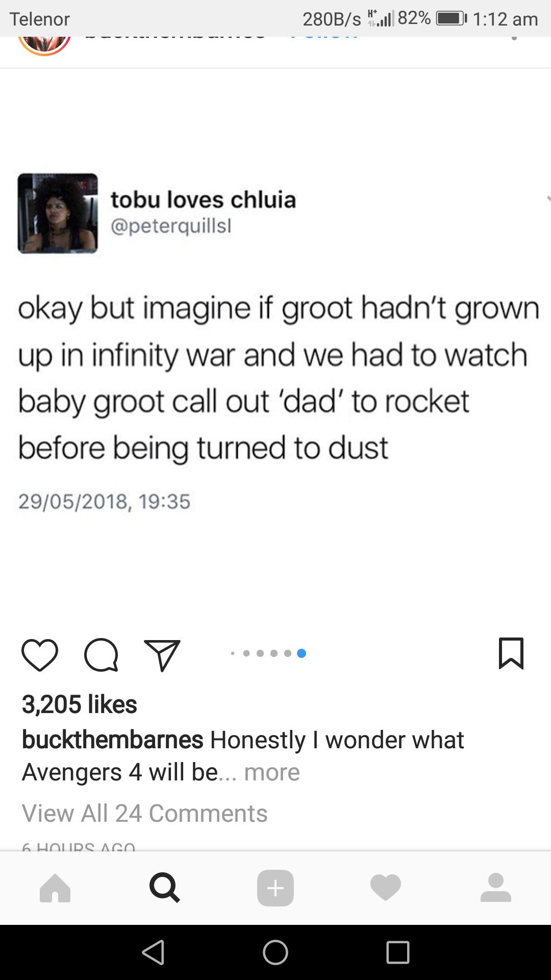This screenshot has width=551, height=980.
Task: Tap Android back navigation button
Action: (154, 952)
